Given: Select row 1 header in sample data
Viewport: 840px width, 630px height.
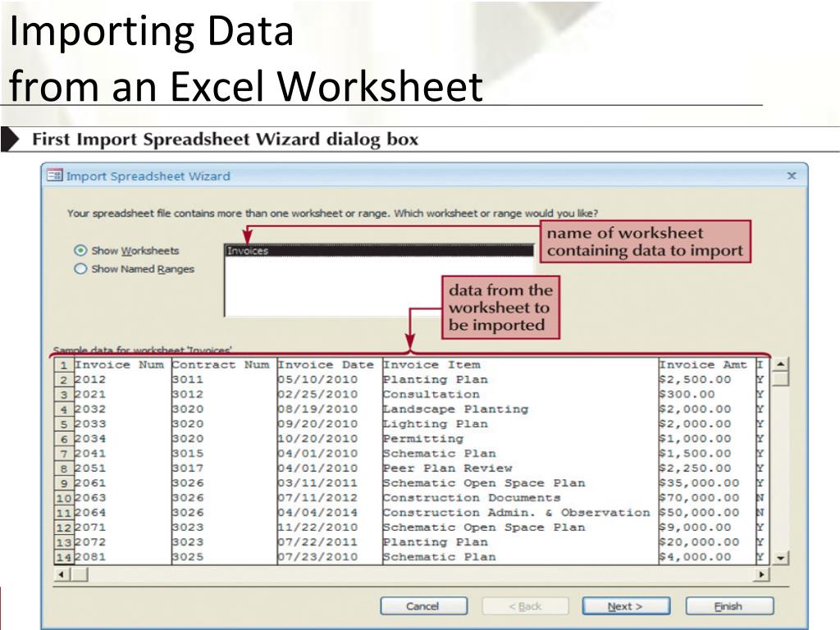Looking at the screenshot, I should point(63,365).
